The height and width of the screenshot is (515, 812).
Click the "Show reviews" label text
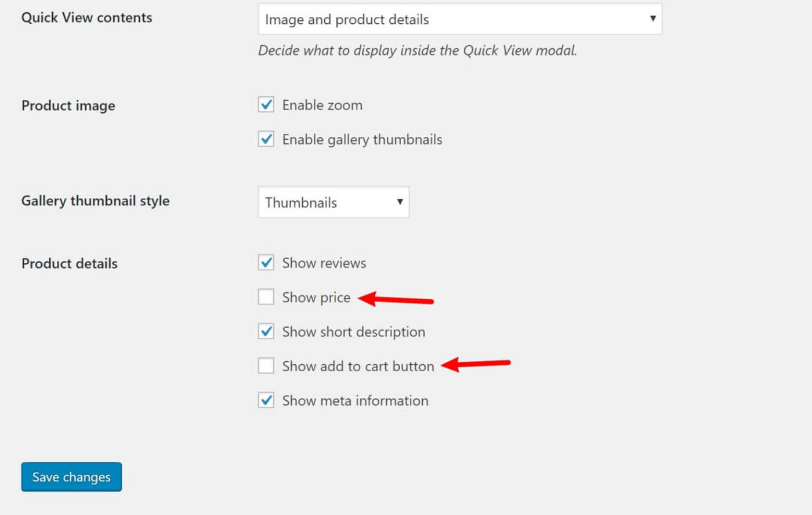pos(324,263)
